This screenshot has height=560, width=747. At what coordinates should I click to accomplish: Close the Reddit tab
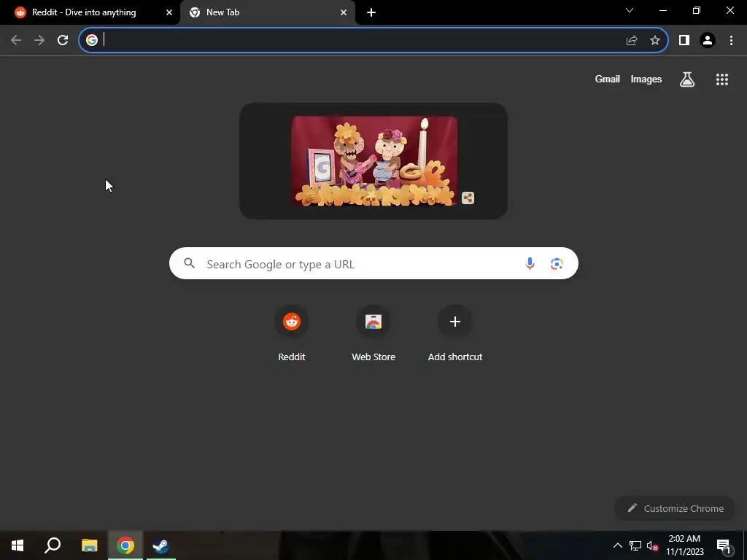click(x=169, y=12)
